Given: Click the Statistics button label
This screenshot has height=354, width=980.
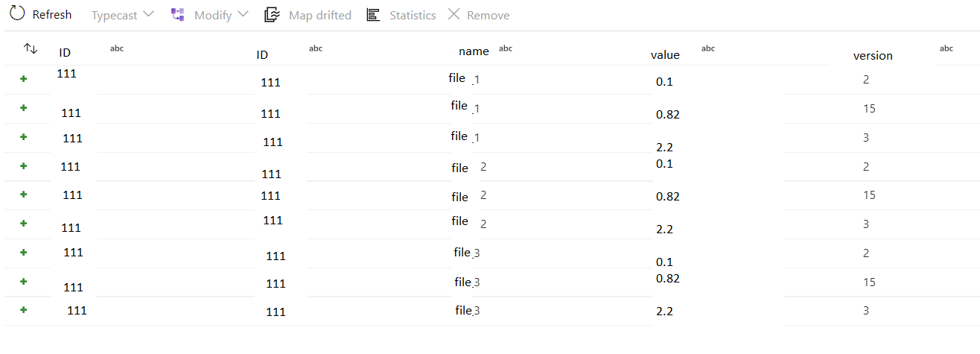Looking at the screenshot, I should point(413,15).
